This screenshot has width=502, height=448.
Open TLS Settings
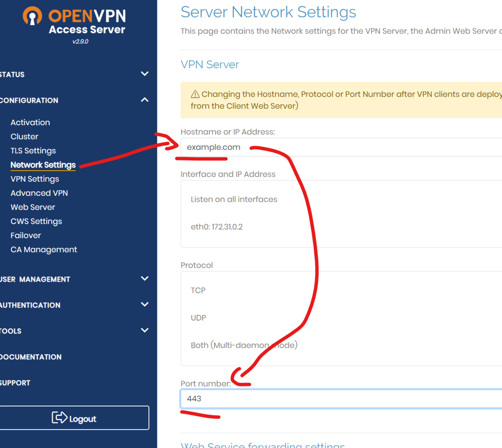33,151
